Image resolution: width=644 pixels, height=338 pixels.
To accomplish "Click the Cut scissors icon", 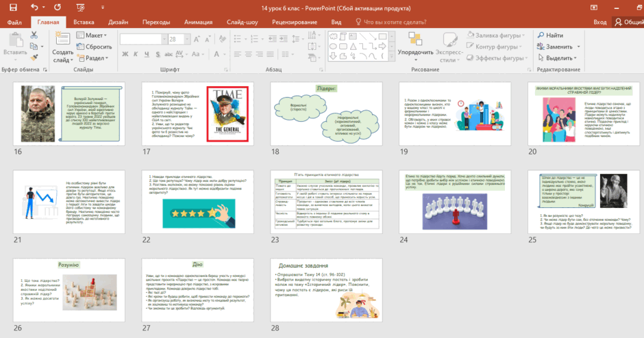I will point(34,36).
